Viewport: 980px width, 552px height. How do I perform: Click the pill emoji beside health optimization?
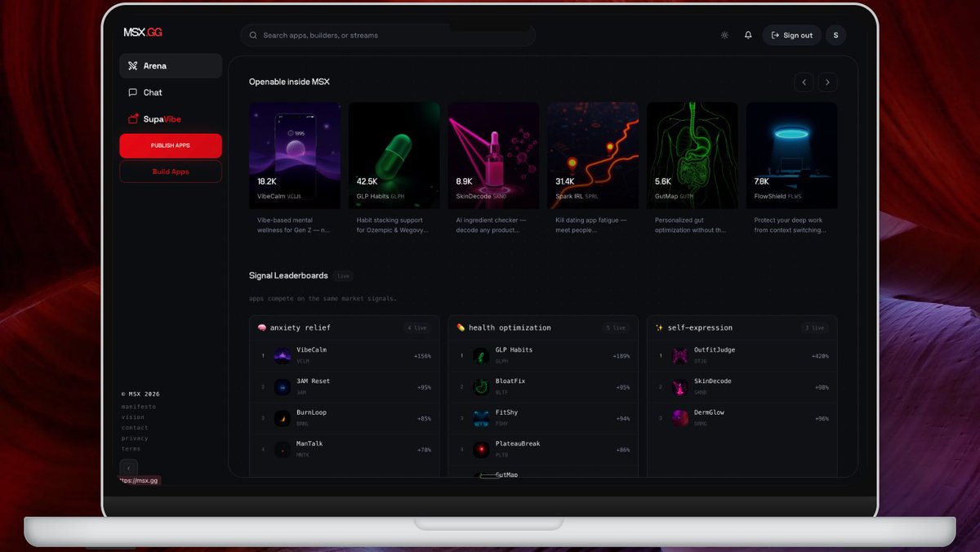pyautogui.click(x=461, y=327)
